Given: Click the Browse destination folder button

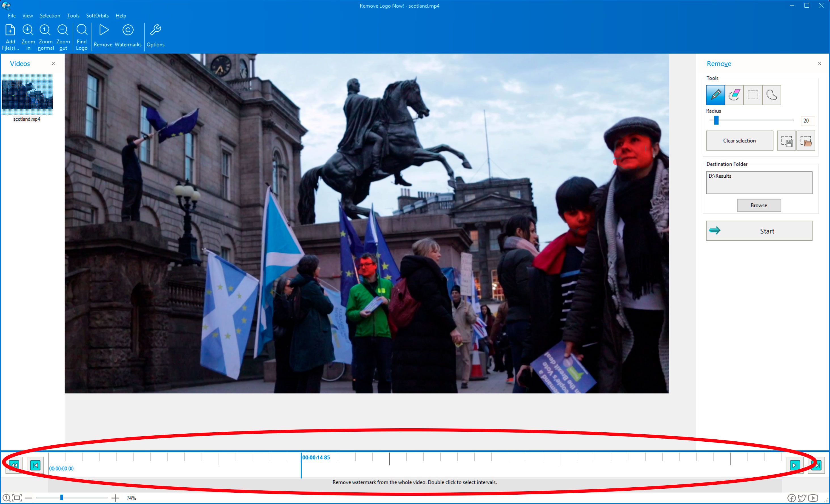Looking at the screenshot, I should tap(759, 205).
